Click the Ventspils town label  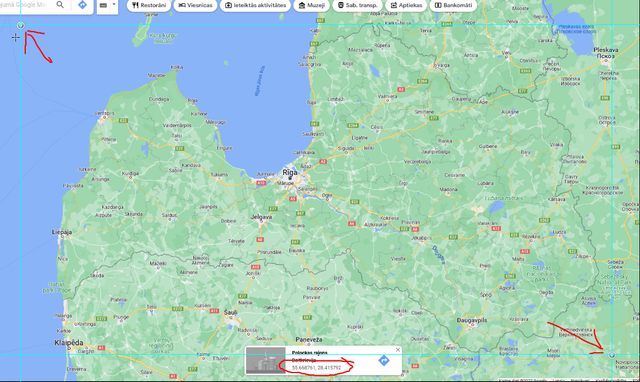[x=104, y=113]
